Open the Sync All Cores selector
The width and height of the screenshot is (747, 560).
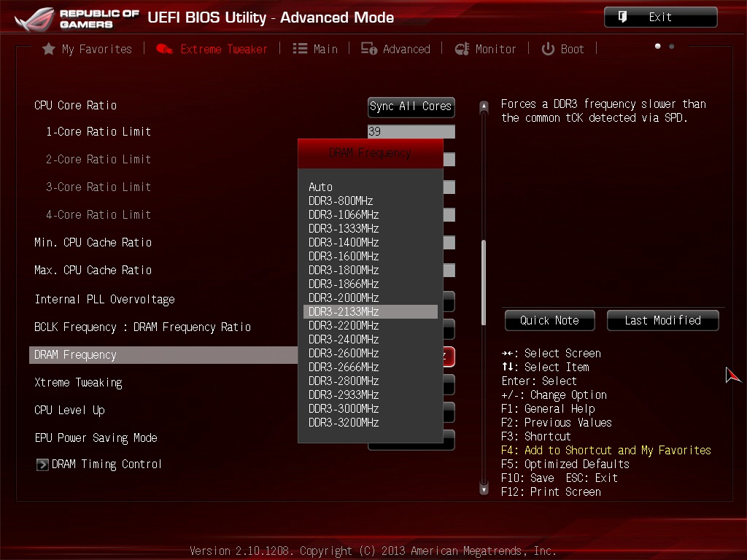pos(411,106)
